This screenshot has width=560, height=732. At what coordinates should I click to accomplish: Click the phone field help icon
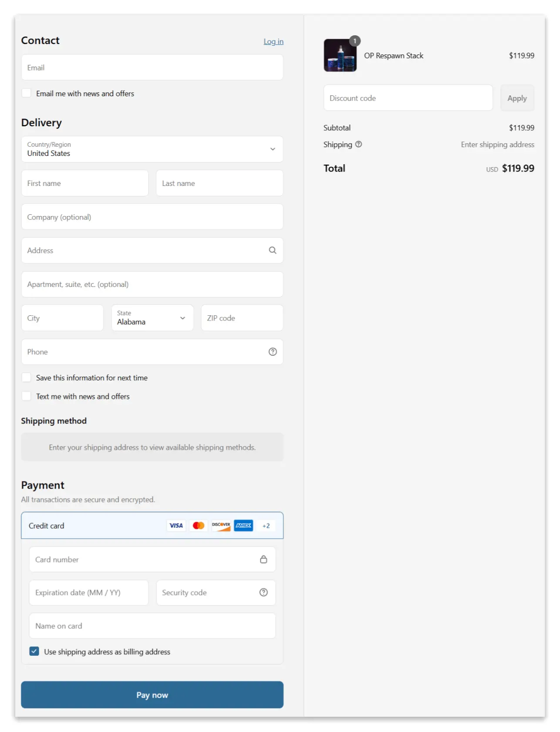point(273,352)
